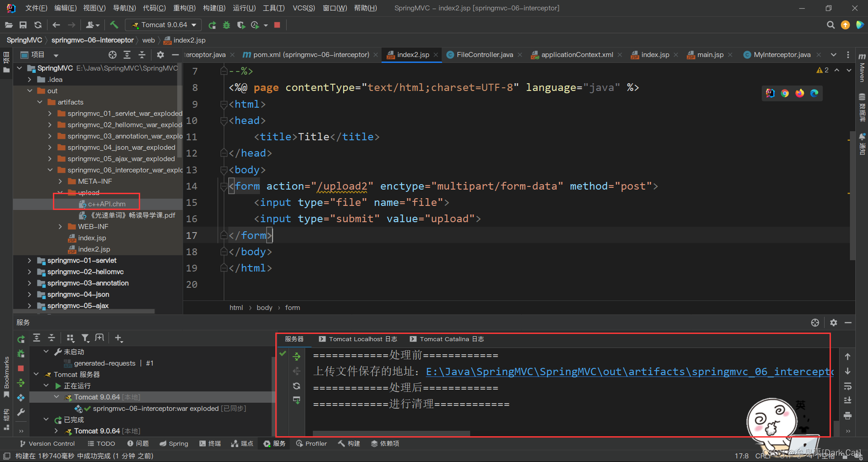868x462 pixels.
Task: Click the form breadcrumb below editor
Action: coord(292,308)
